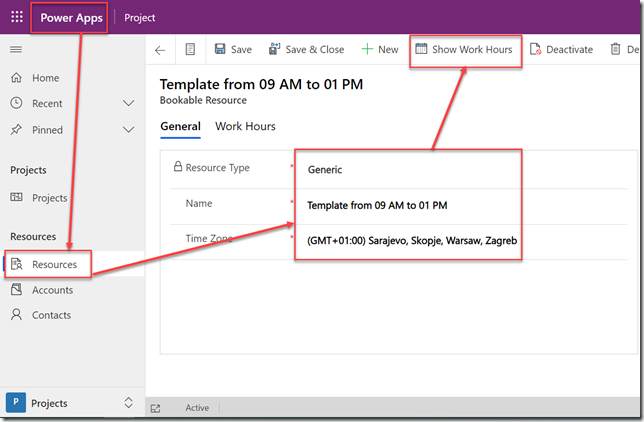The height and width of the screenshot is (422, 644).
Task: Deactivate the bookable resource
Action: coord(561,49)
